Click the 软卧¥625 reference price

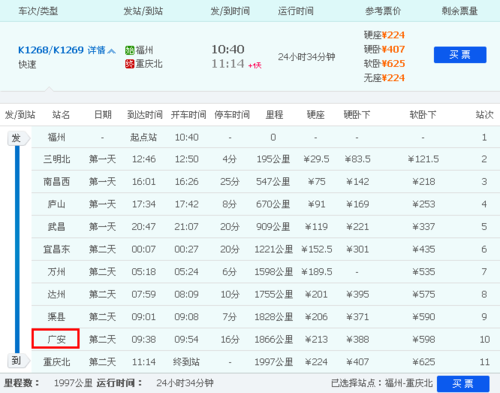point(384,64)
